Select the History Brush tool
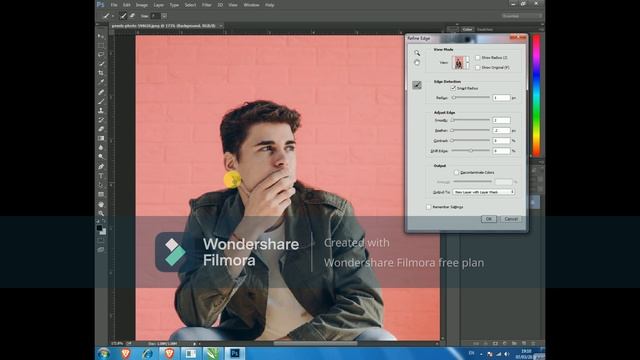Viewport: 640px width, 360px height. point(101,120)
